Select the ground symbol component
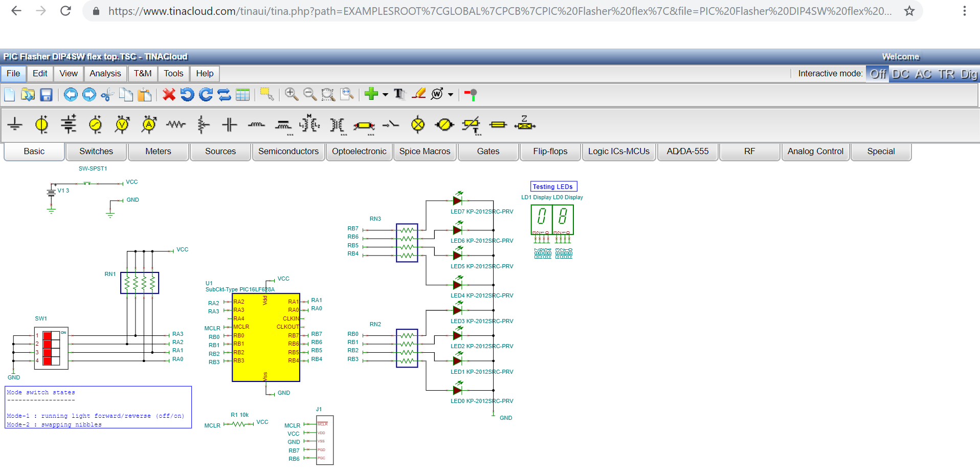Viewport: 980px width, 469px height. point(15,124)
